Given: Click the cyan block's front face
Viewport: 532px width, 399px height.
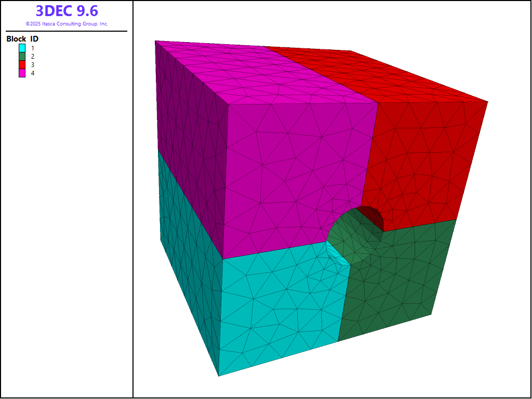Looking at the screenshot, I should pyautogui.click(x=281, y=307).
